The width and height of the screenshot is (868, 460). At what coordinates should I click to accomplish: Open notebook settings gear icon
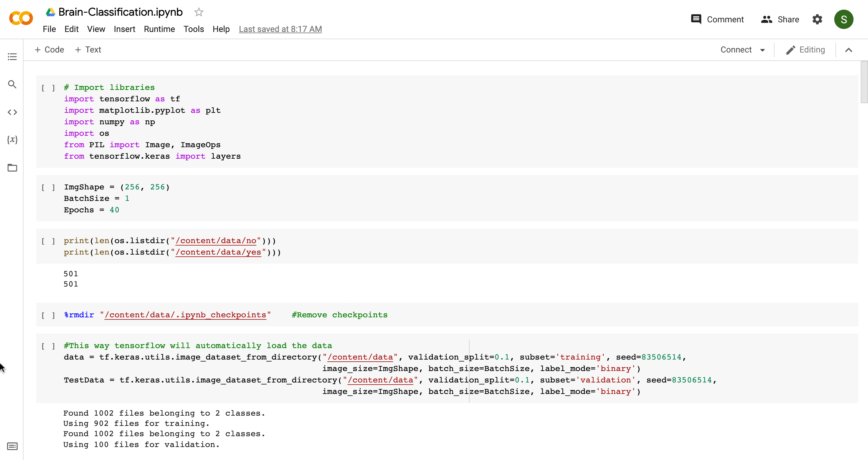point(817,19)
